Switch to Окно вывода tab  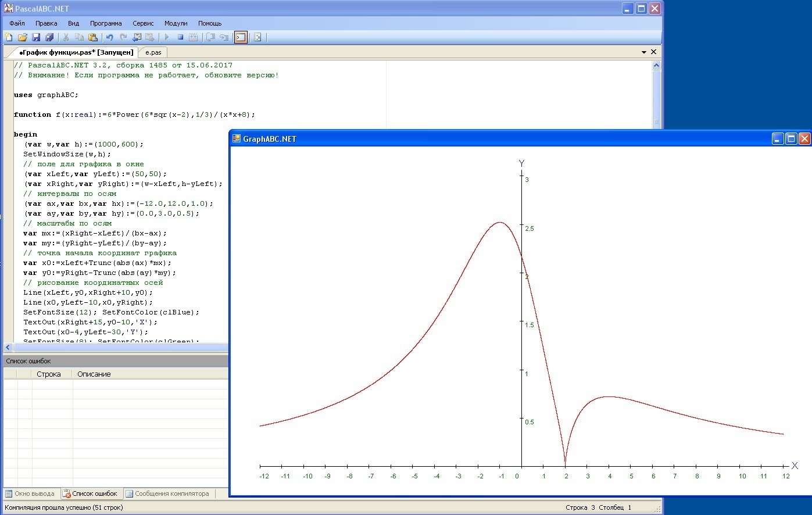(x=30, y=493)
